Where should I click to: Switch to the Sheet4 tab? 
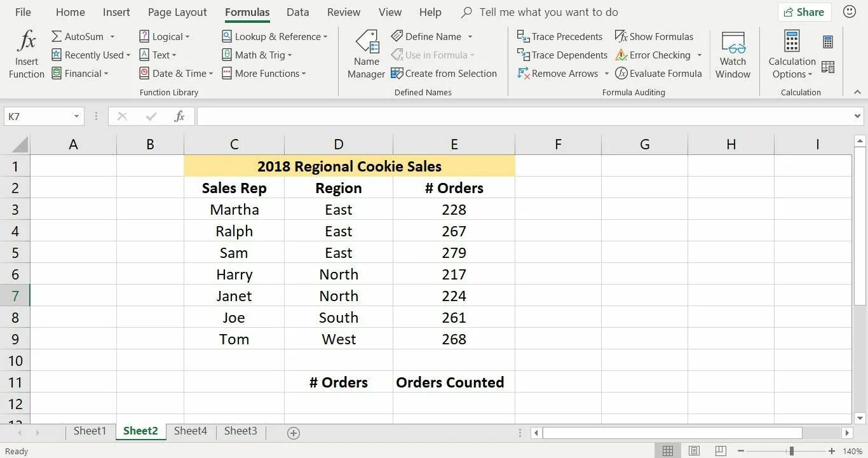pos(190,431)
